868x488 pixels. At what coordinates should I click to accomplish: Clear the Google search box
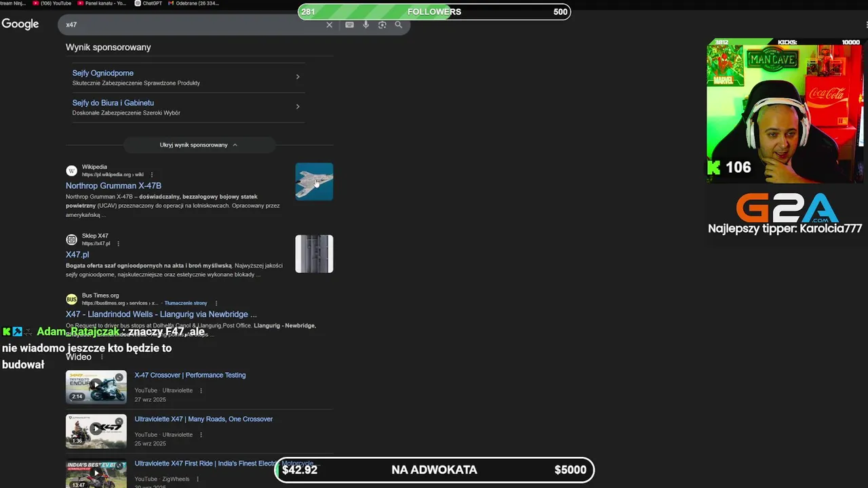[329, 24]
